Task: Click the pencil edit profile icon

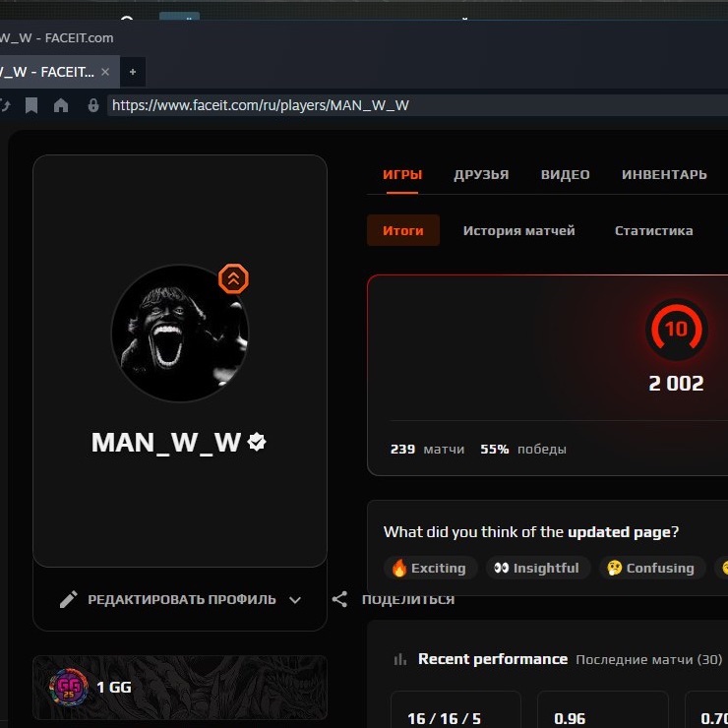Action: (68, 599)
